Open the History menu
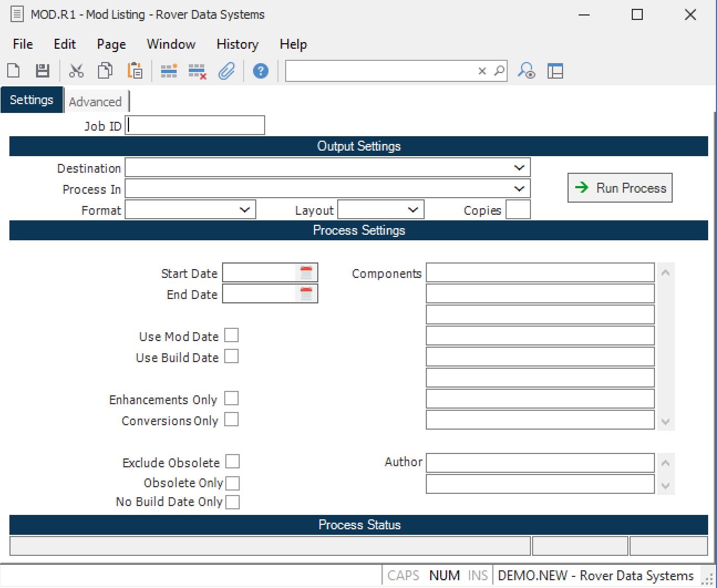Screen dimensions: 717x588 237,44
